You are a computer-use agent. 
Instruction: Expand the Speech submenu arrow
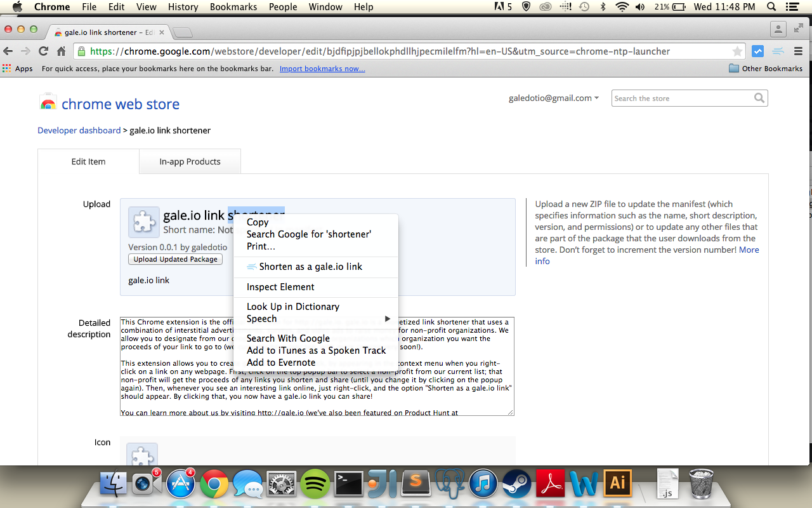click(x=387, y=319)
